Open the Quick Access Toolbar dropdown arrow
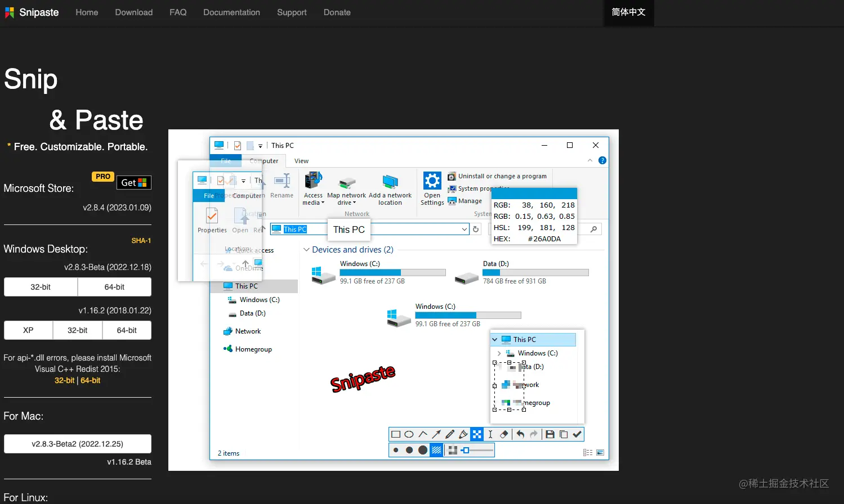The width and height of the screenshot is (844, 504). pos(260,146)
